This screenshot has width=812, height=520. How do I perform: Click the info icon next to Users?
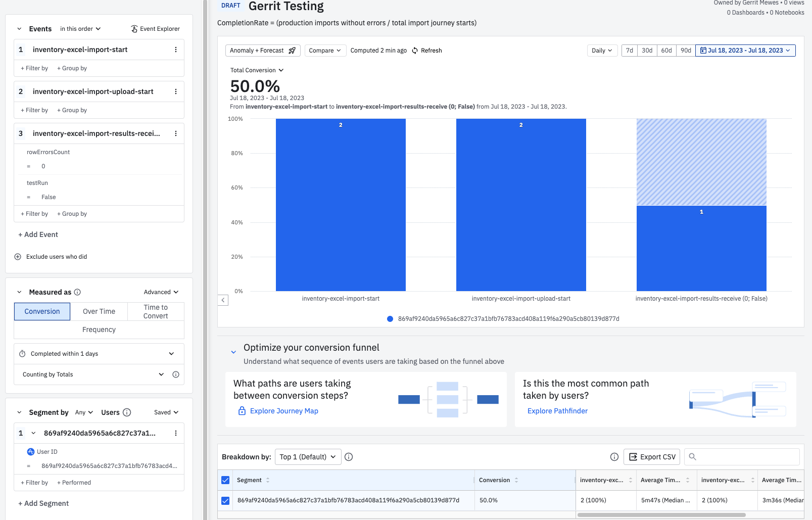tap(127, 412)
